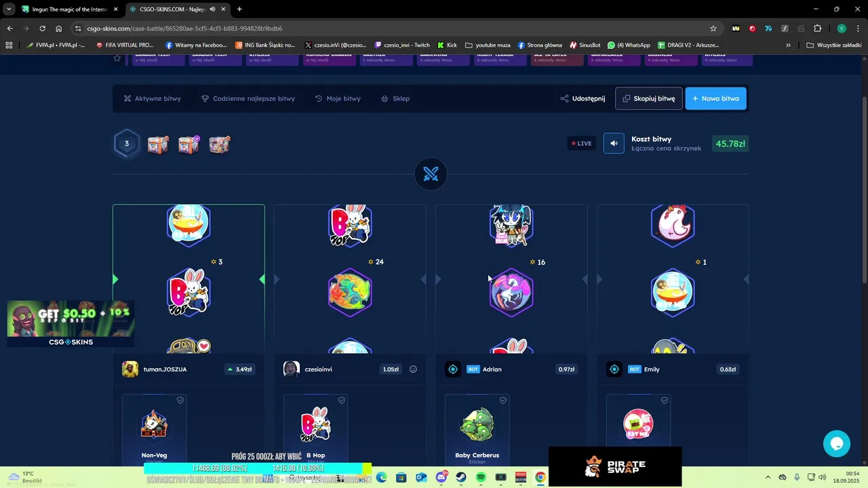Click the B Hop sticker item card
This screenshot has height=488, width=868.
tap(315, 430)
